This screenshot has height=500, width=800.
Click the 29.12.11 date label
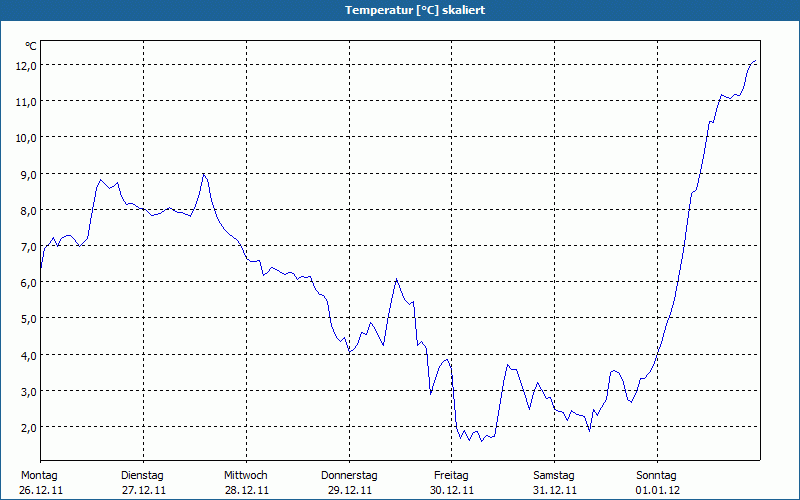pyautogui.click(x=349, y=491)
